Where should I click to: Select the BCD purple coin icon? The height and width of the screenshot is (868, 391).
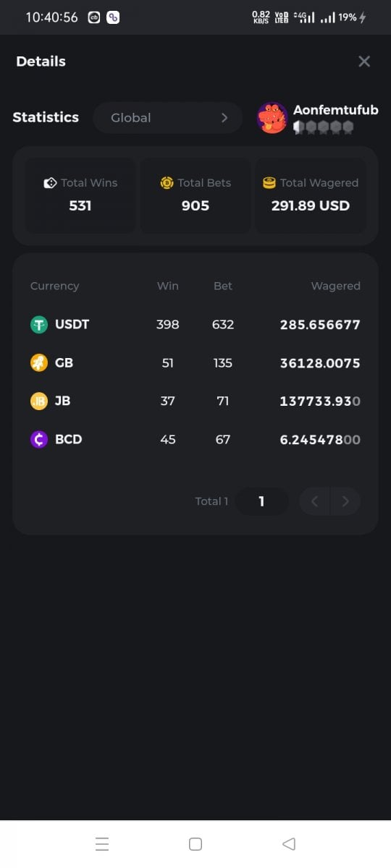tap(39, 439)
